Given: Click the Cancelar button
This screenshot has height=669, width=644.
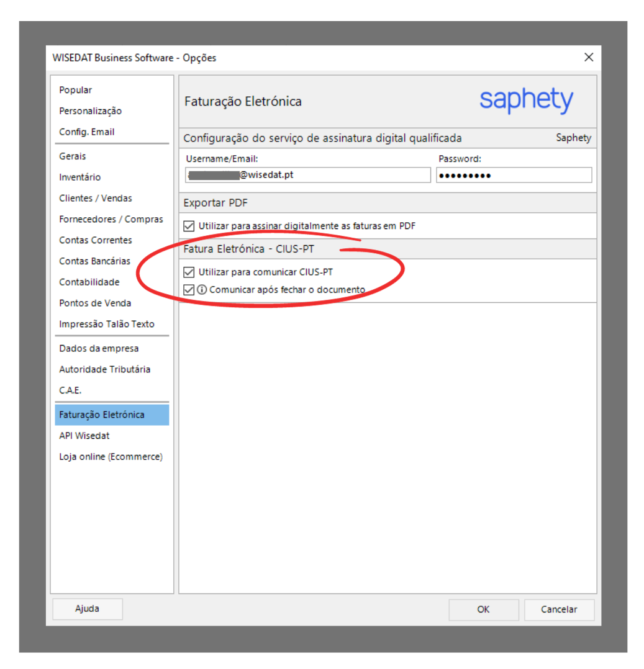Looking at the screenshot, I should tap(559, 609).
